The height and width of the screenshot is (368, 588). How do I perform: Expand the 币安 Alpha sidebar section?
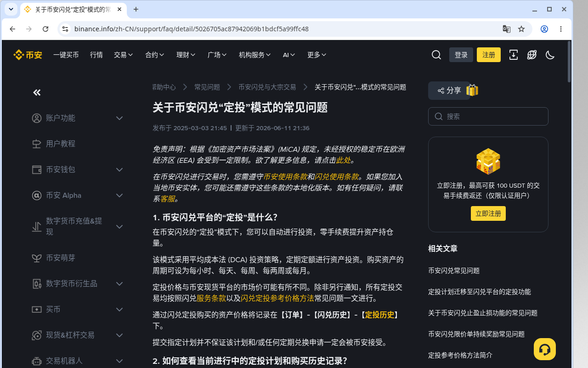(78, 195)
